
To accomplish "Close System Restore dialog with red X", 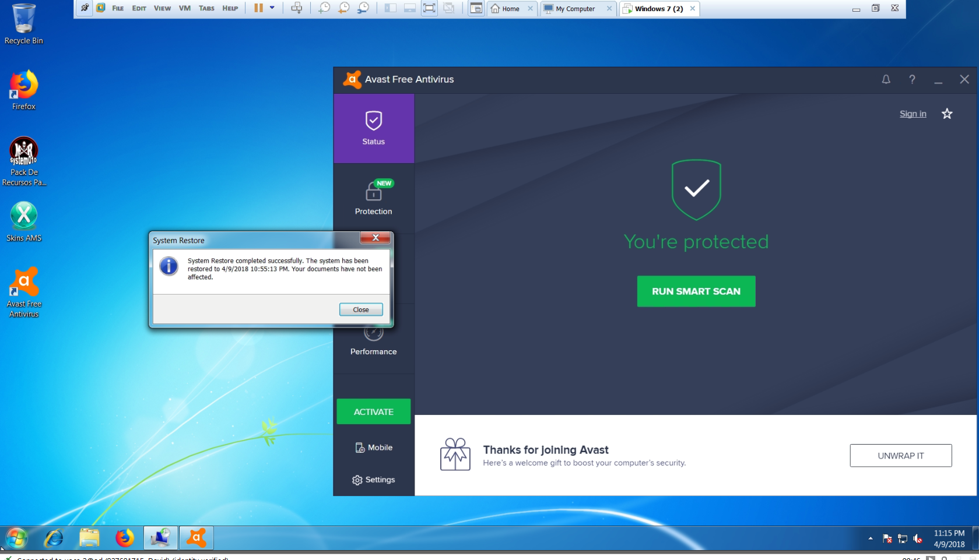I will pos(376,237).
